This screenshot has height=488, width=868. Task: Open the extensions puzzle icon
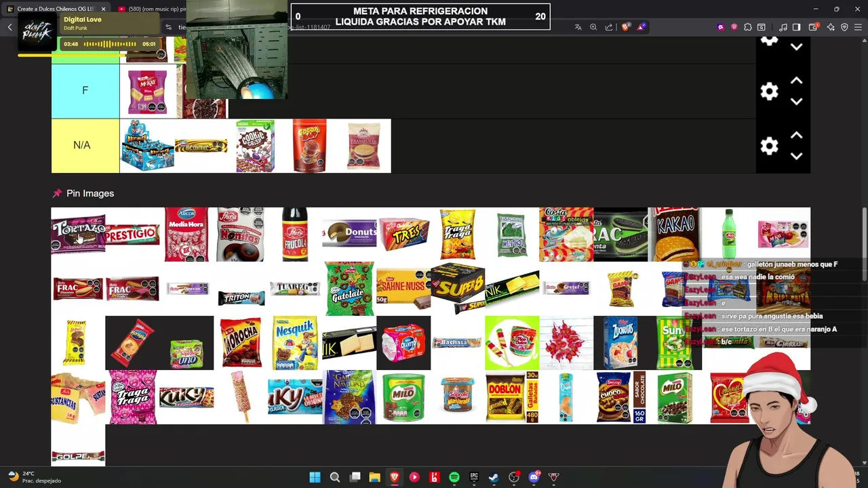point(748,27)
